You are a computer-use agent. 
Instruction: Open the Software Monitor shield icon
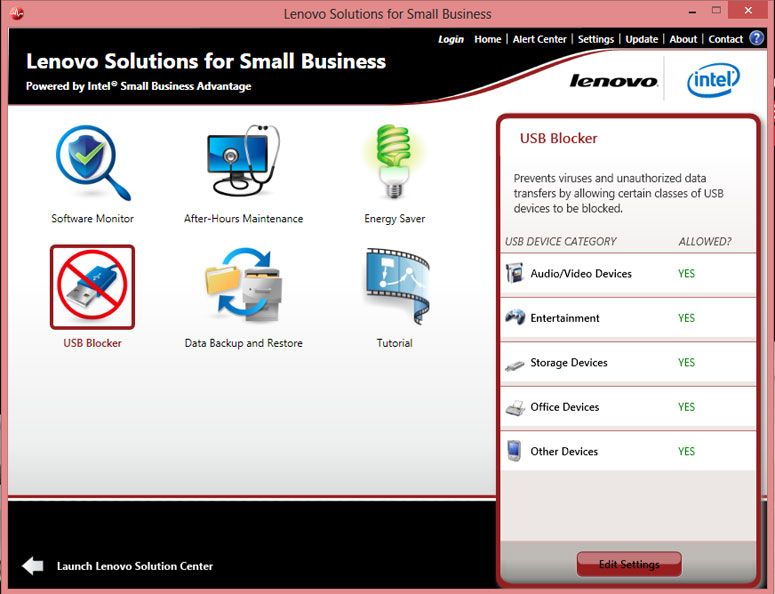[93, 163]
